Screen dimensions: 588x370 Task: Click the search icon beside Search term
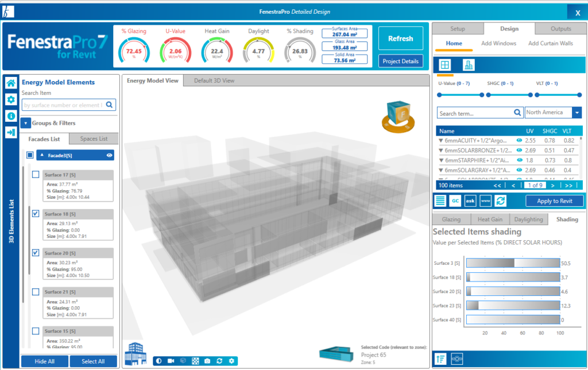[517, 113]
